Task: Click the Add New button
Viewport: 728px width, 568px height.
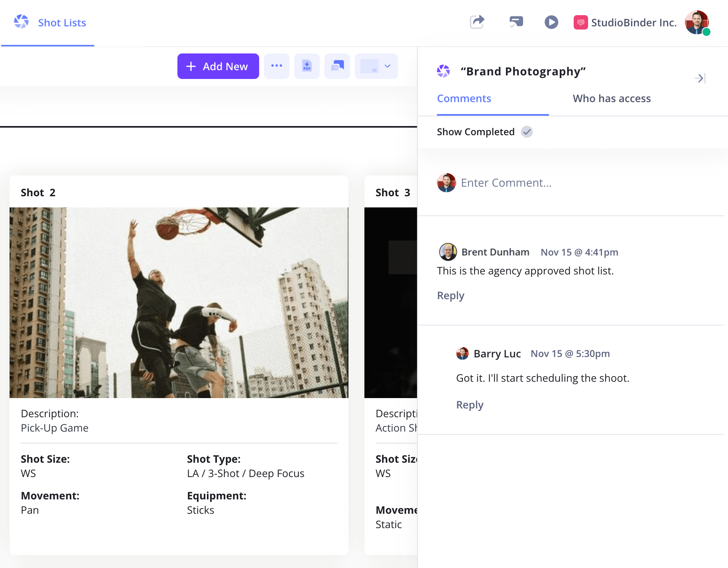Action: (218, 66)
